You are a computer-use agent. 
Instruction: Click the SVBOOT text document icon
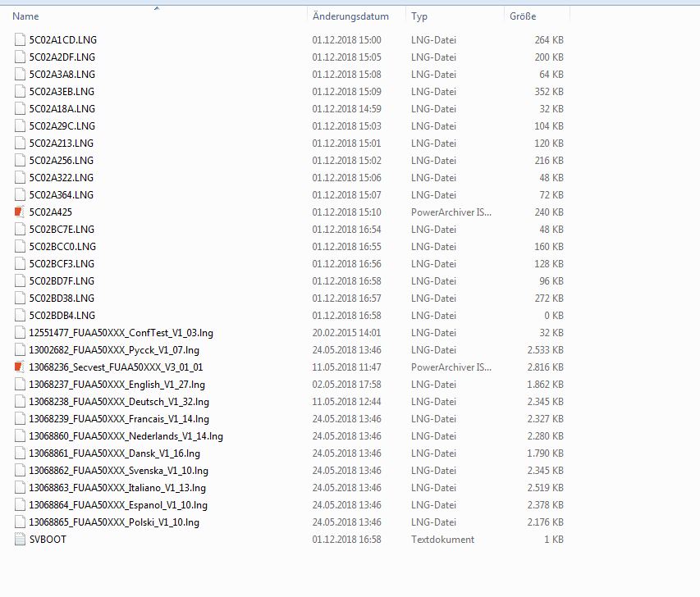pyautogui.click(x=21, y=540)
